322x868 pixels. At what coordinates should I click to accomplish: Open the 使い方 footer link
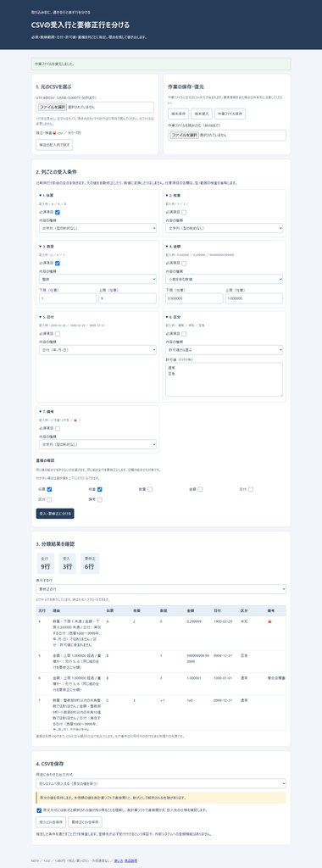[119, 861]
